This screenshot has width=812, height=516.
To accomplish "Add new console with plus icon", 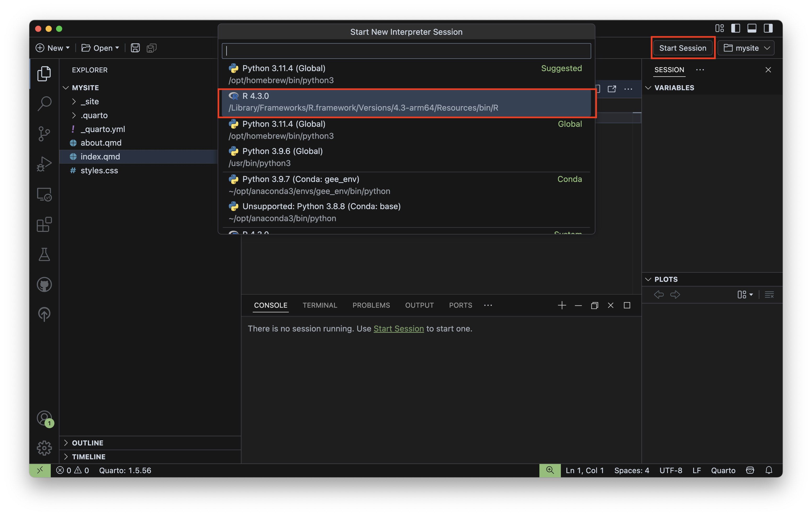I will tap(562, 305).
